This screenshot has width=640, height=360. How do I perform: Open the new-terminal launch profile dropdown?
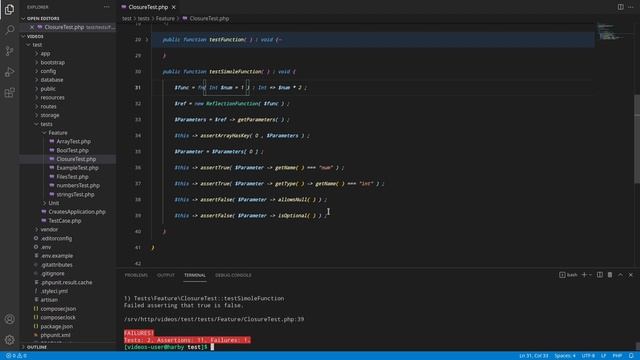pos(590,275)
